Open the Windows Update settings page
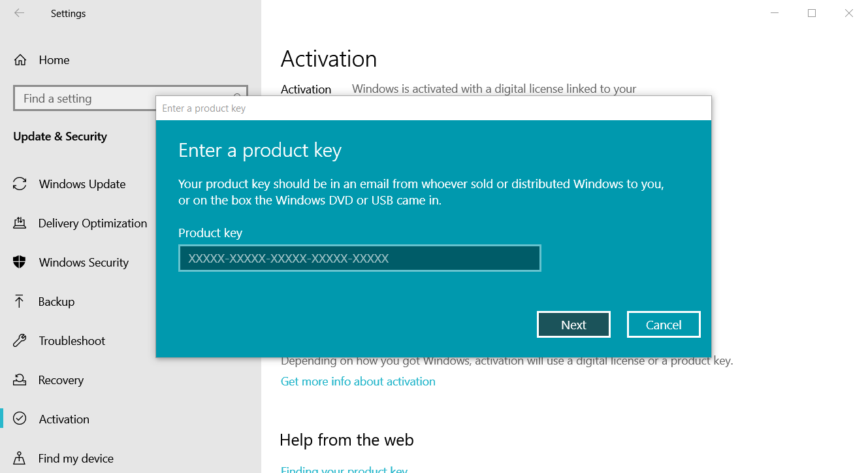The image size is (868, 473). pos(82,184)
